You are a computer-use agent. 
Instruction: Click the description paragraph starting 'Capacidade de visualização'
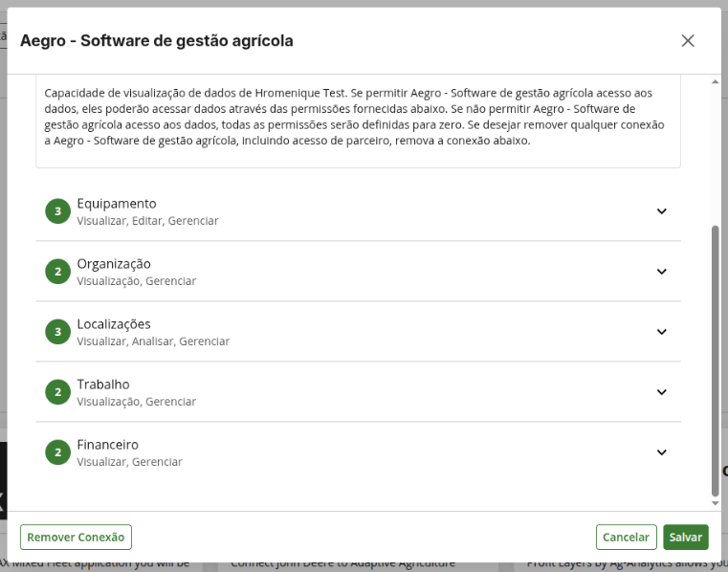tap(355, 117)
